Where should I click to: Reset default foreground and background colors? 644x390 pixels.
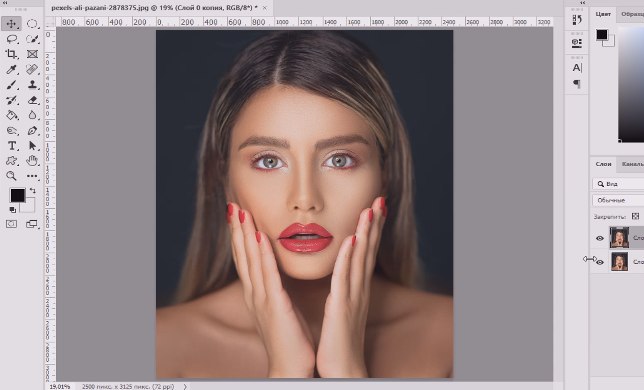(13, 210)
